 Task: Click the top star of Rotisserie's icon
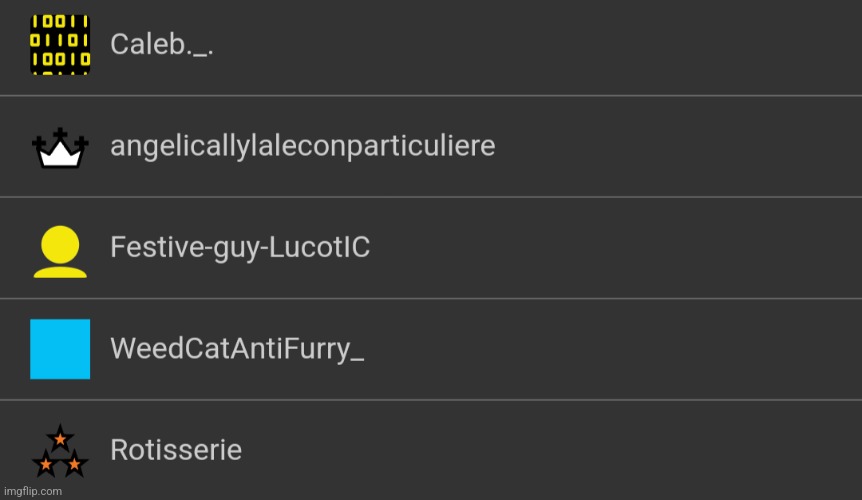click(60, 439)
